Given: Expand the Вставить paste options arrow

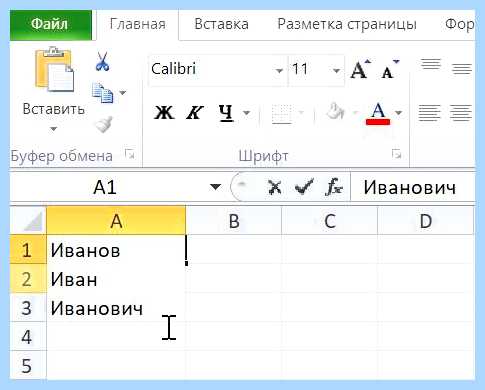Looking at the screenshot, I should [54, 129].
